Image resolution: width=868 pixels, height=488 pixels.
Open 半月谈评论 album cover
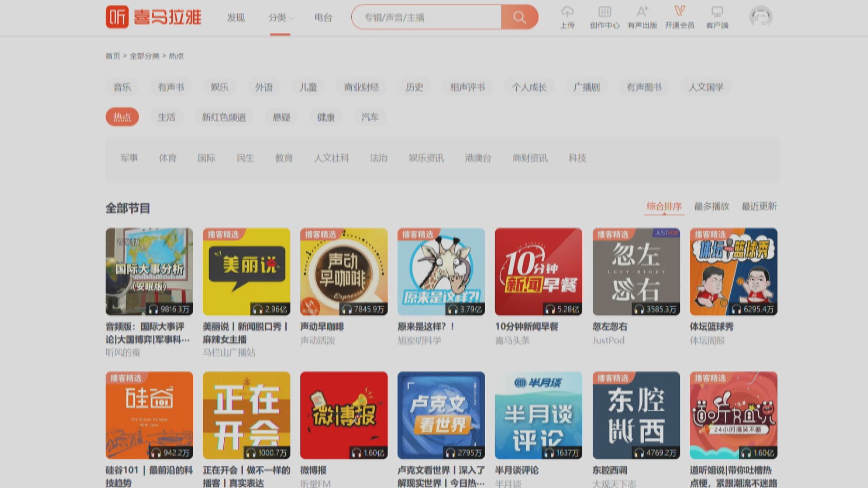(538, 415)
